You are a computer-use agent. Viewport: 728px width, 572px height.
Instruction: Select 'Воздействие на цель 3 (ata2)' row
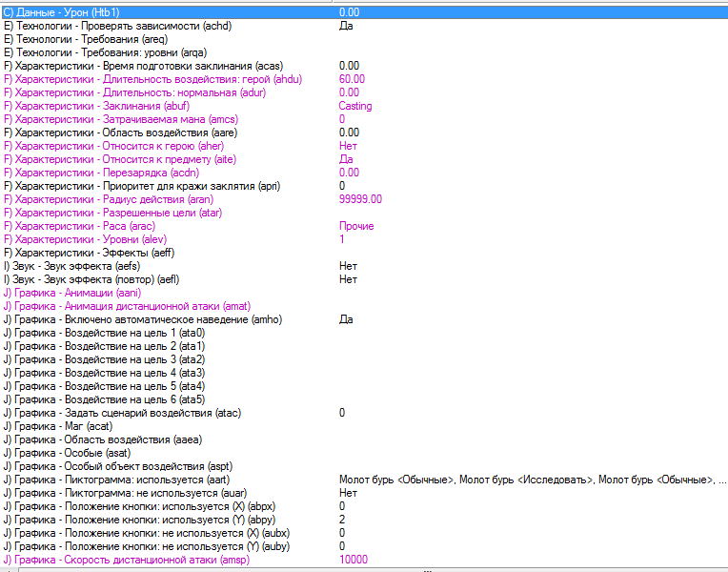(364, 360)
